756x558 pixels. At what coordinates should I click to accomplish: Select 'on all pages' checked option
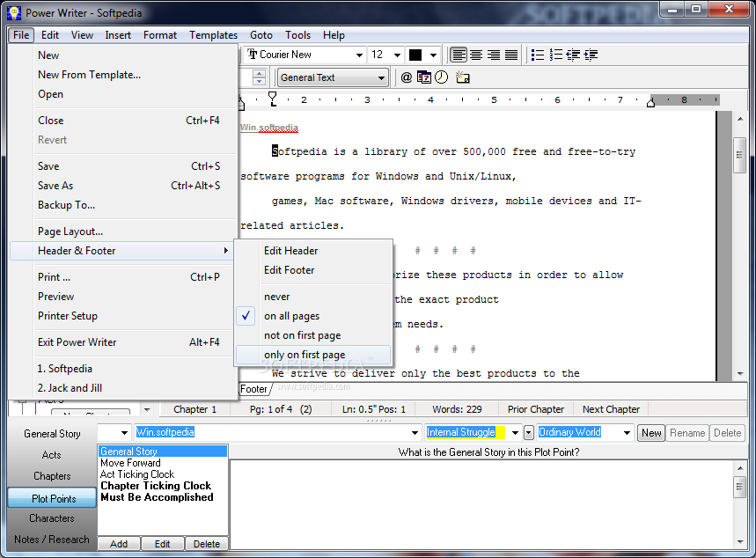[291, 316]
